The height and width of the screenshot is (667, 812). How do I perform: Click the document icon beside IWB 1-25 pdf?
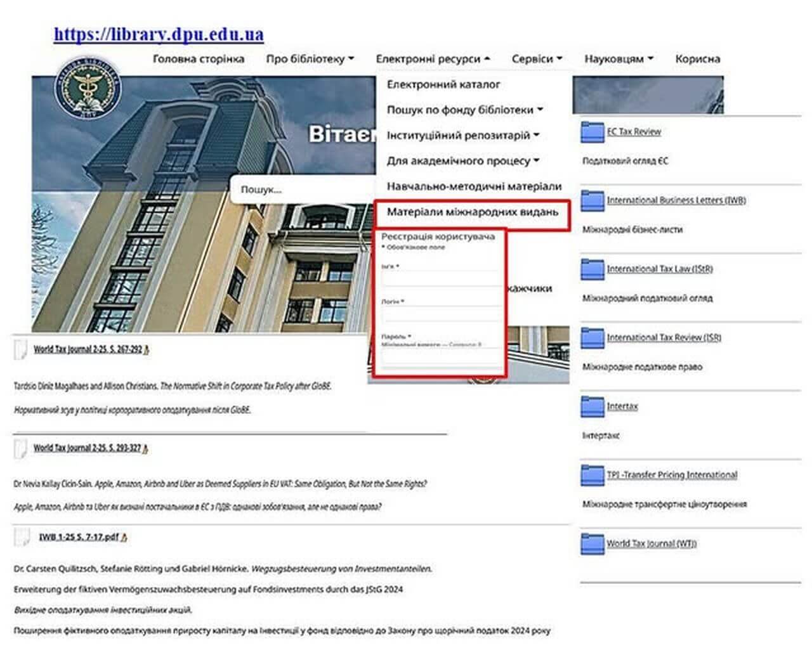pos(22,538)
